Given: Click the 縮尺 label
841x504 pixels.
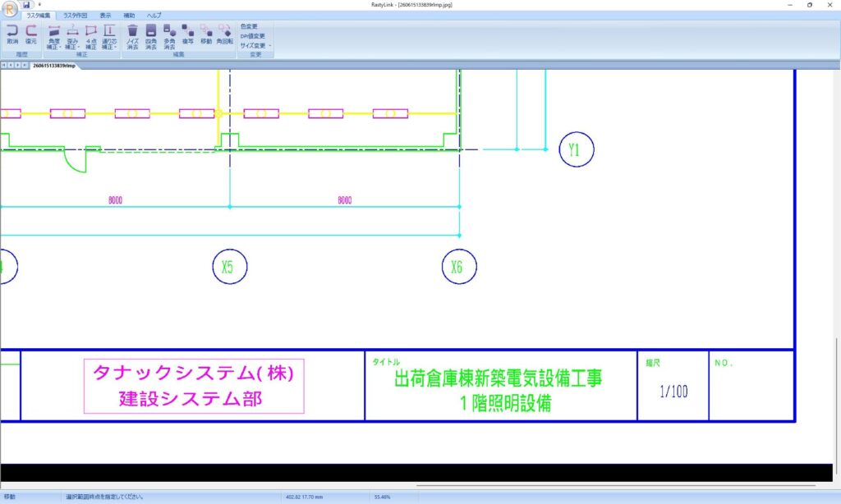Looking at the screenshot, I should pos(653,363).
